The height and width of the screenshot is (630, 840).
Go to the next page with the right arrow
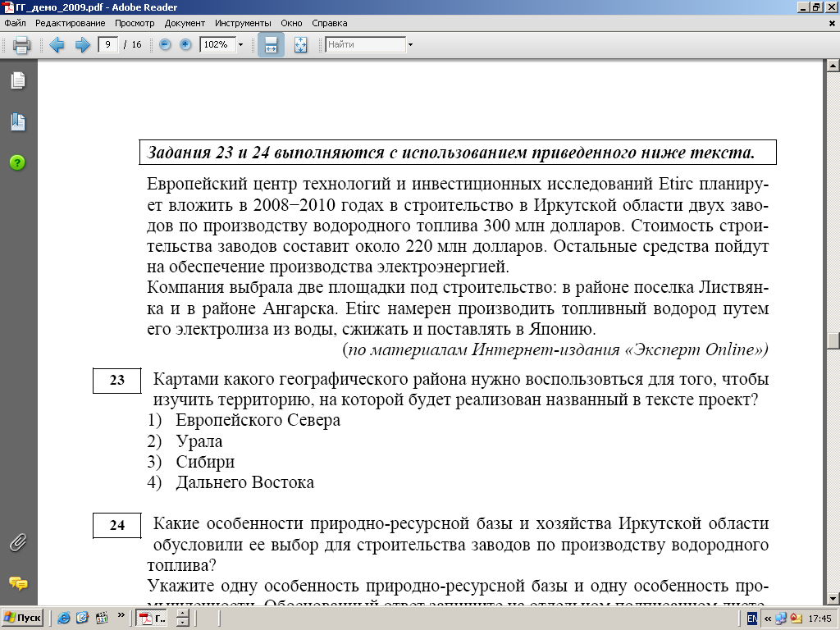(x=83, y=44)
